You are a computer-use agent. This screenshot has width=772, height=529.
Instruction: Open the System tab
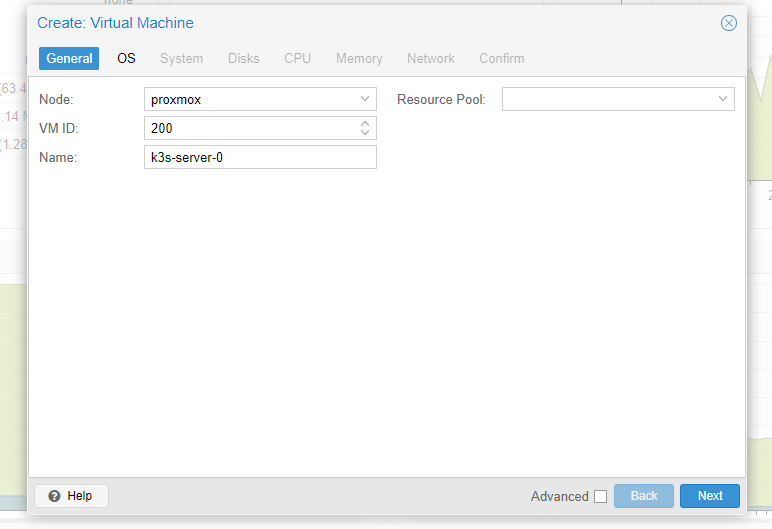coord(181,59)
